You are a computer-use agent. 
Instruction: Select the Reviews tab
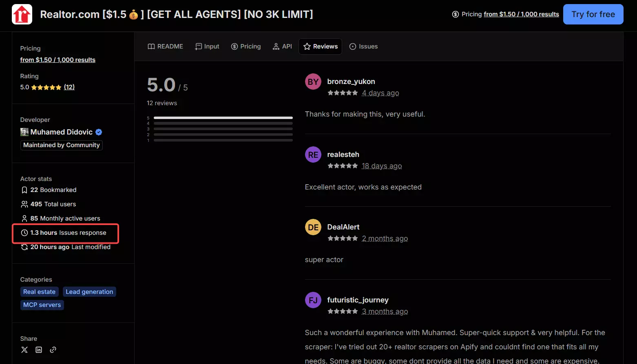coord(321,46)
